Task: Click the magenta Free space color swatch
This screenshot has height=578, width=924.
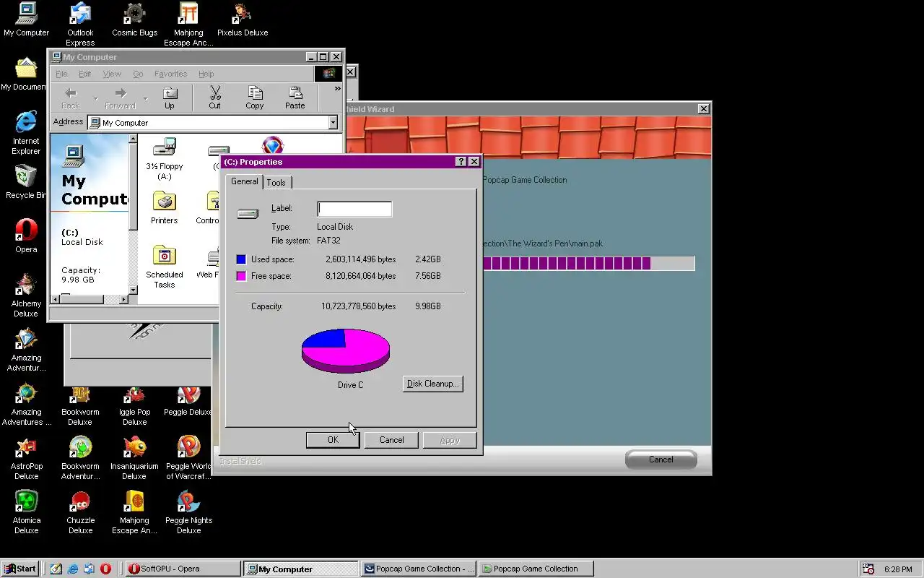Action: (241, 276)
